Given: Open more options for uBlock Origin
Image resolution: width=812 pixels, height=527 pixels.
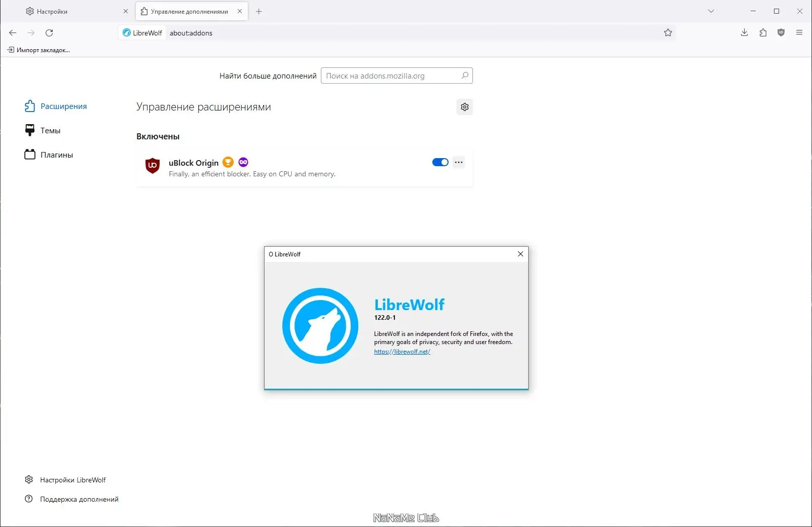Looking at the screenshot, I should point(459,162).
